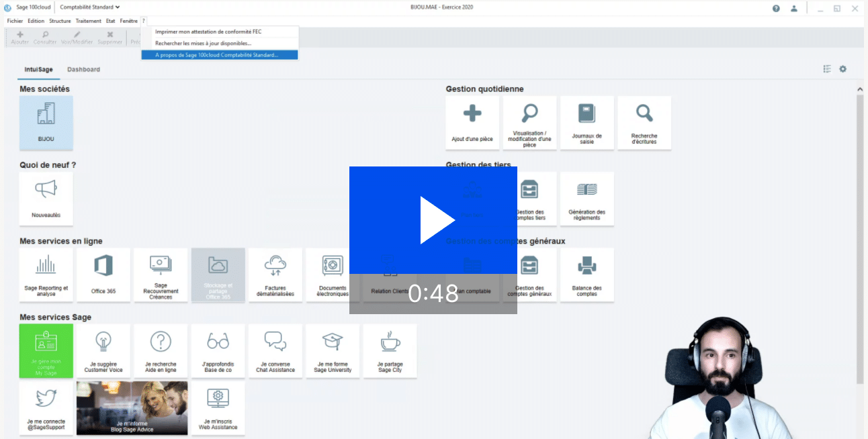Open Balance des comptes tile
The width and height of the screenshot is (868, 439).
click(x=587, y=275)
